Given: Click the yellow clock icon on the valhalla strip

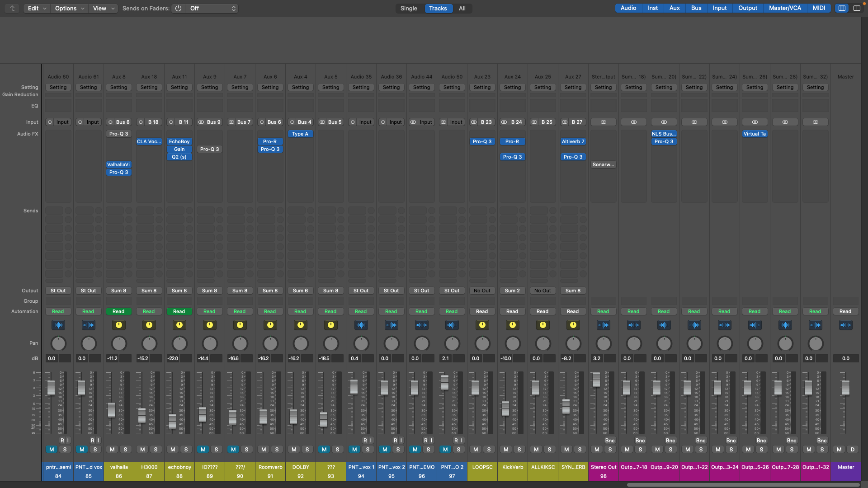Looking at the screenshot, I should pyautogui.click(x=119, y=325).
